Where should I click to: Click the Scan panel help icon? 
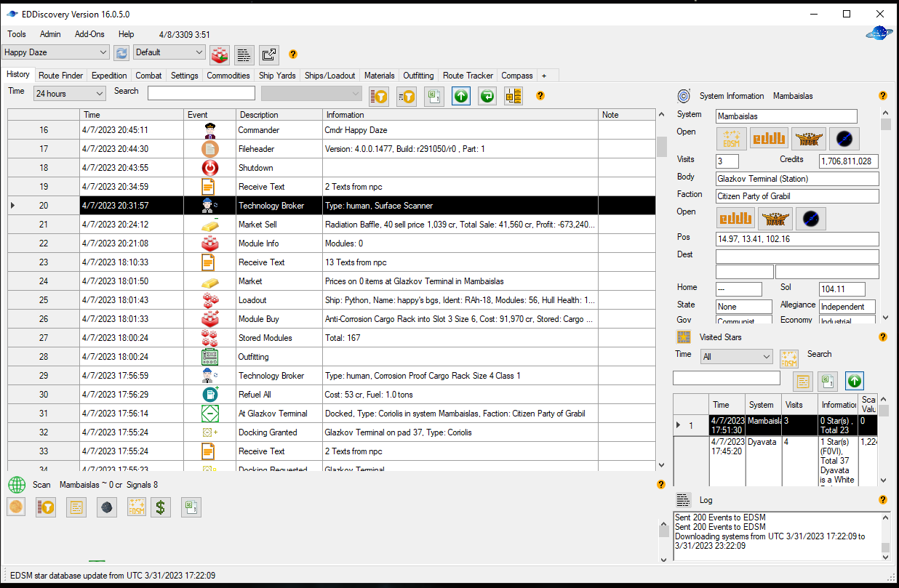tap(661, 484)
